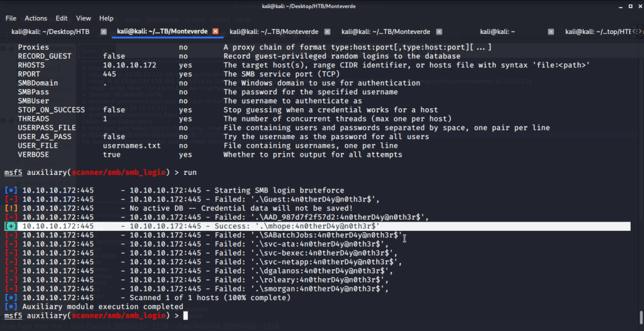Image resolution: width=644 pixels, height=331 pixels.
Task: Click the yellow [!] warning status marker
Action: tap(11, 208)
